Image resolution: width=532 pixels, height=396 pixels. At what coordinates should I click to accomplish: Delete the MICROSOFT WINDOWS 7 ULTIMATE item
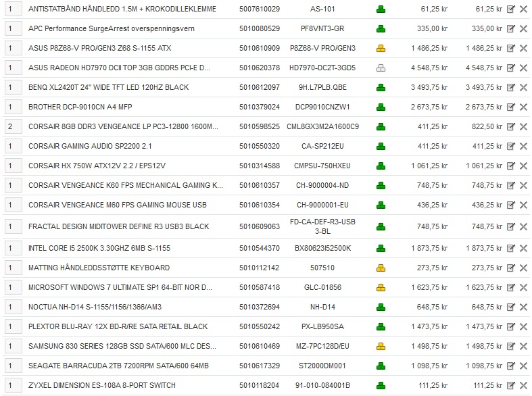pyautogui.click(x=523, y=287)
